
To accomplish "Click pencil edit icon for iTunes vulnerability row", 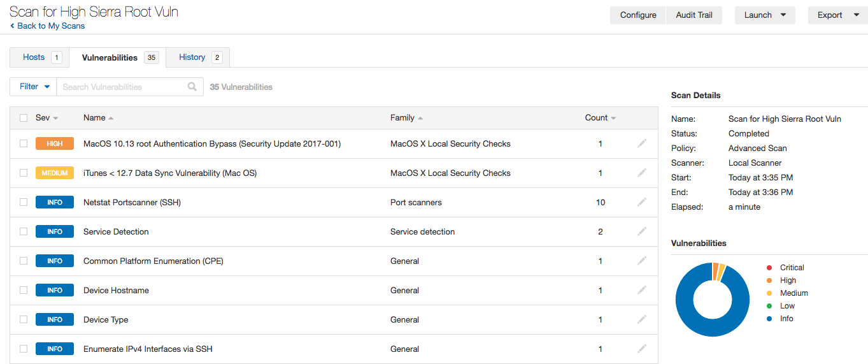I will click(642, 173).
